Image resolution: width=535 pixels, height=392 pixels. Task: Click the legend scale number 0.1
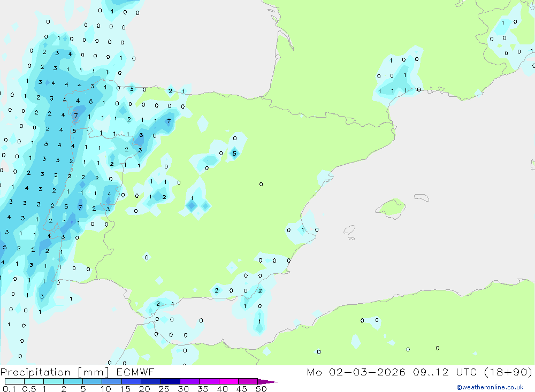[x=9, y=389]
